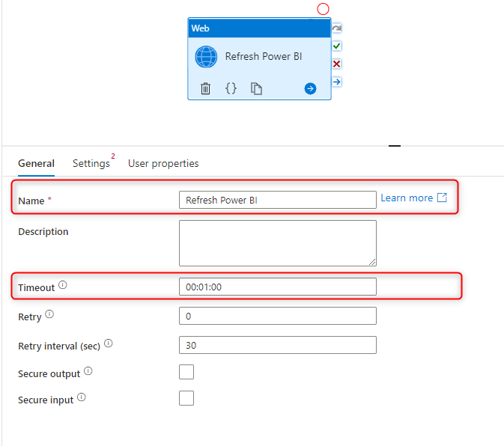Image resolution: width=504 pixels, height=446 pixels.
Task: Select the General tab
Action: [37, 163]
